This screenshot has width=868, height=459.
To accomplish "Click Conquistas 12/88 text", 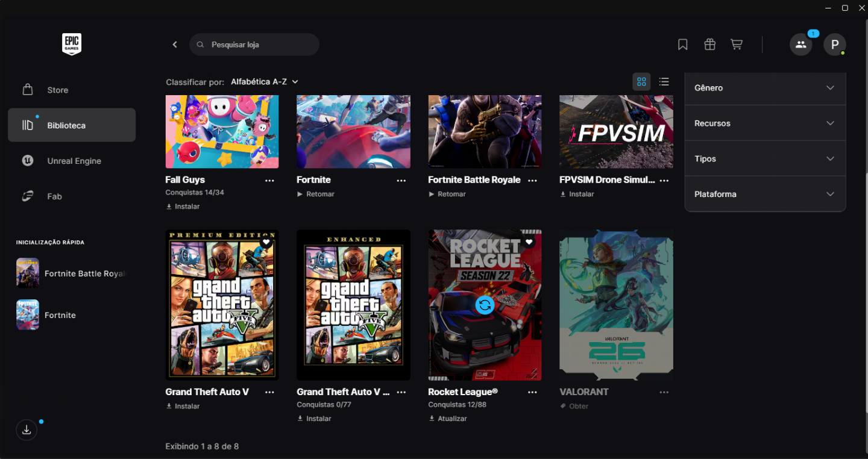I will pyautogui.click(x=458, y=405).
